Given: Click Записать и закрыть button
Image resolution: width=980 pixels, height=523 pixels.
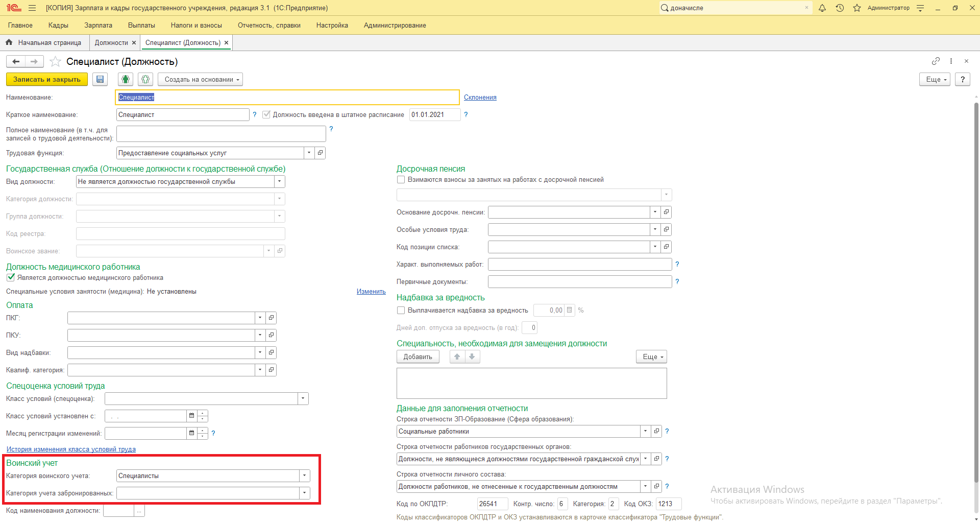Looking at the screenshot, I should tap(47, 79).
